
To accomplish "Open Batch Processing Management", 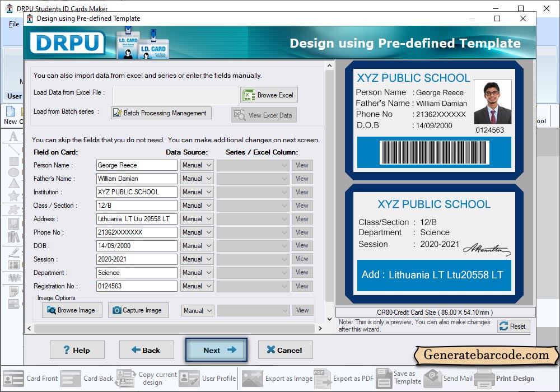I will 161,113.
